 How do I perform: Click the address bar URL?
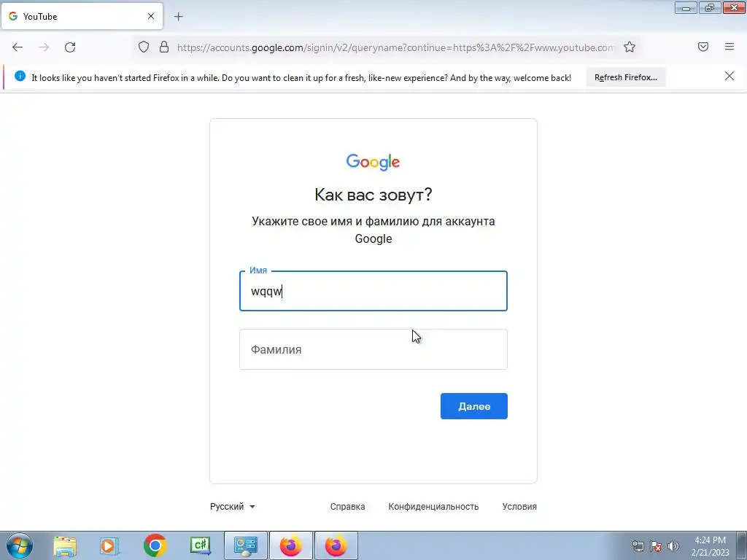[395, 47]
